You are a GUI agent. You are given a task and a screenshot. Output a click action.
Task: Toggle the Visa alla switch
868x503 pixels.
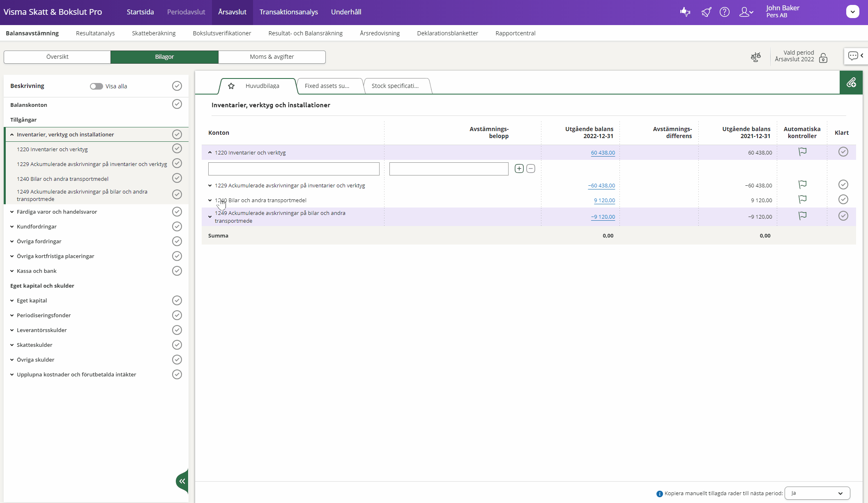pos(96,86)
